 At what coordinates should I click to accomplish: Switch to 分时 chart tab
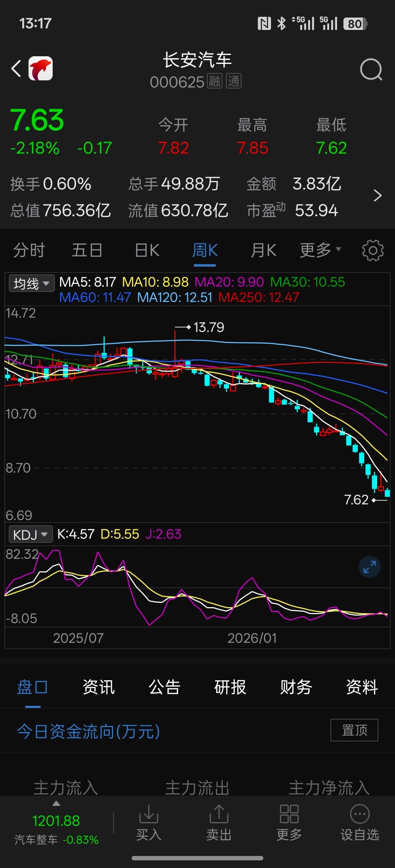tap(29, 250)
